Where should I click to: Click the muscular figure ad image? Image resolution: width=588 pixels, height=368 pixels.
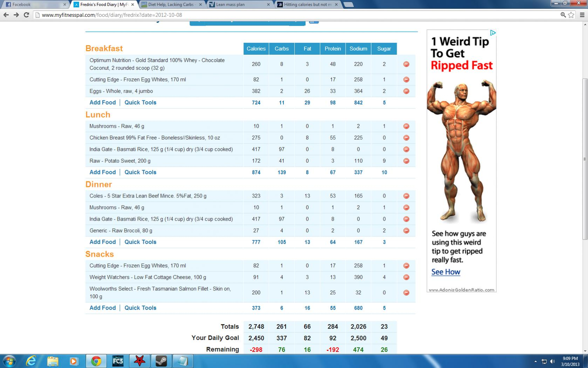click(461, 151)
